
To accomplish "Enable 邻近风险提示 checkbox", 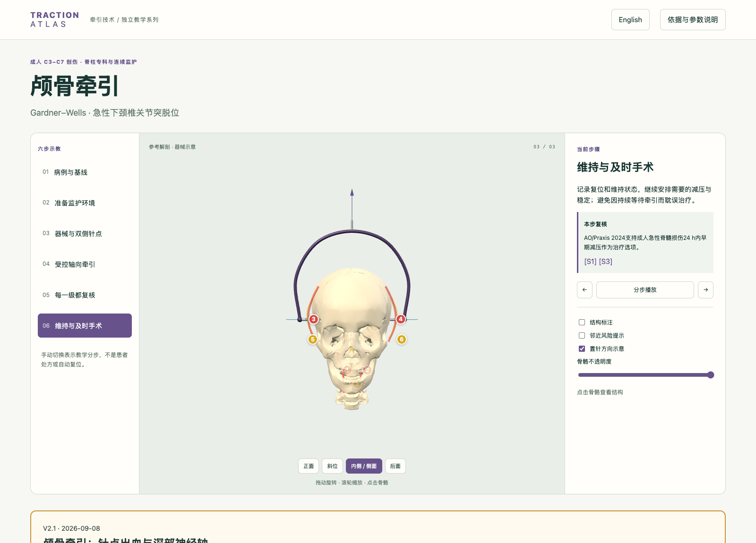I will pyautogui.click(x=582, y=336).
